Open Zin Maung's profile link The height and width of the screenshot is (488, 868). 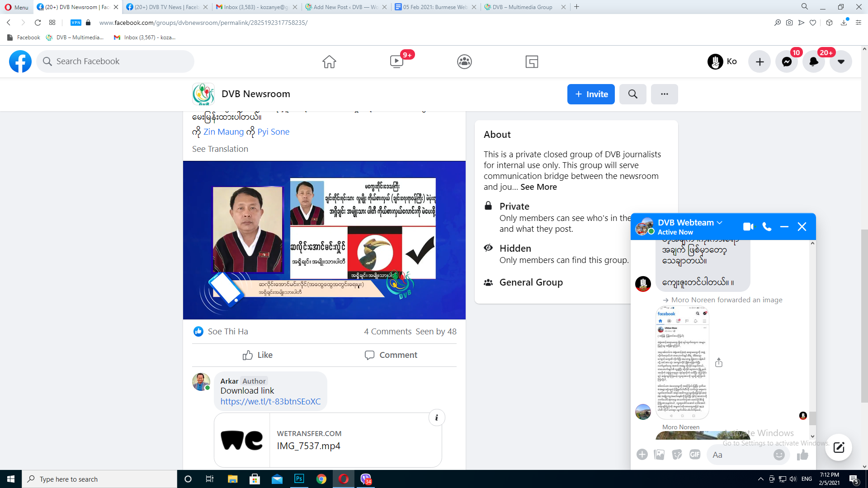[223, 132]
